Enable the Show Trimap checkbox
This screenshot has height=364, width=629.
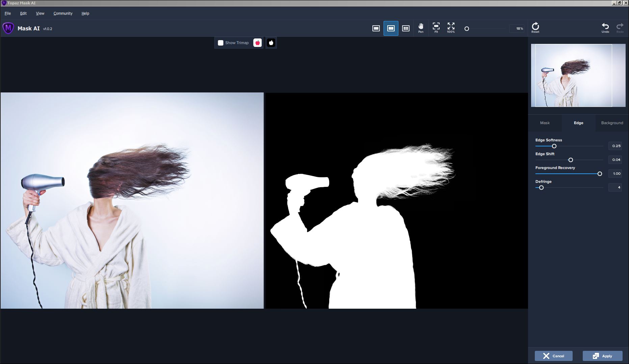pos(220,43)
